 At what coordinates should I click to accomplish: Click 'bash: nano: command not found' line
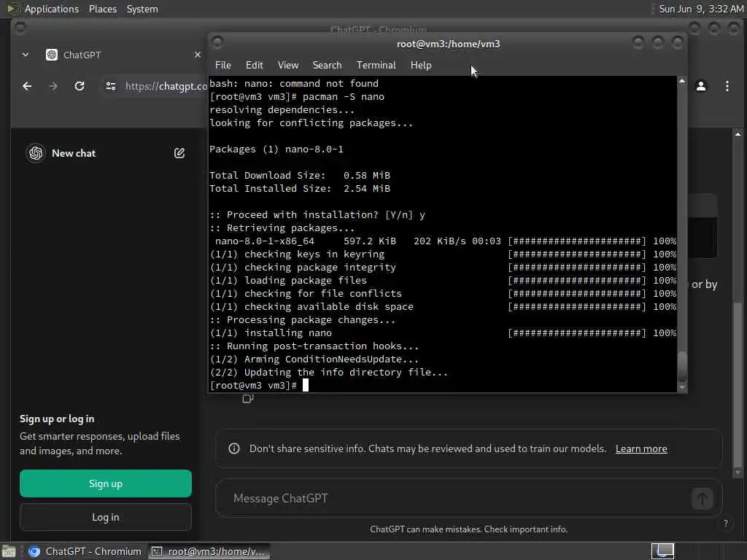[x=294, y=83]
